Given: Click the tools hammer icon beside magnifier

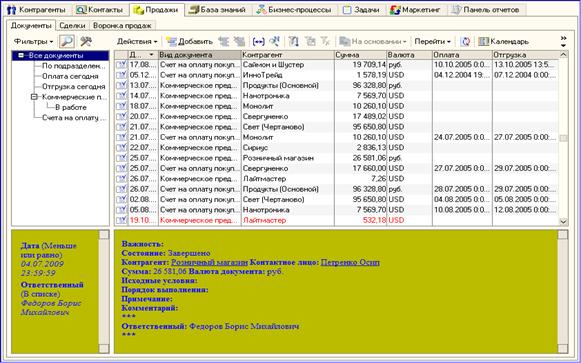Looking at the screenshot, I should click(86, 41).
